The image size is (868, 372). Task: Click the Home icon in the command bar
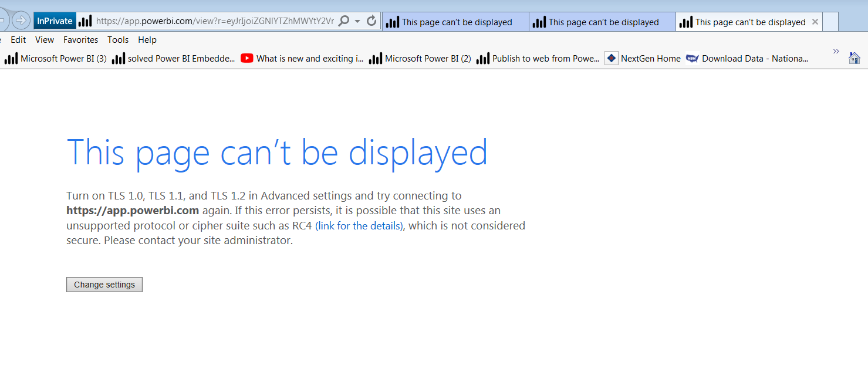(855, 58)
